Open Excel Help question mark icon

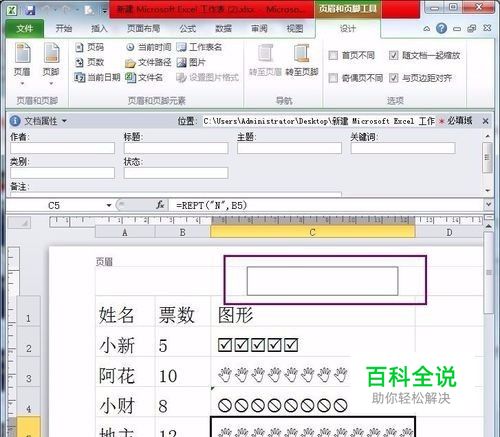tap(441, 28)
